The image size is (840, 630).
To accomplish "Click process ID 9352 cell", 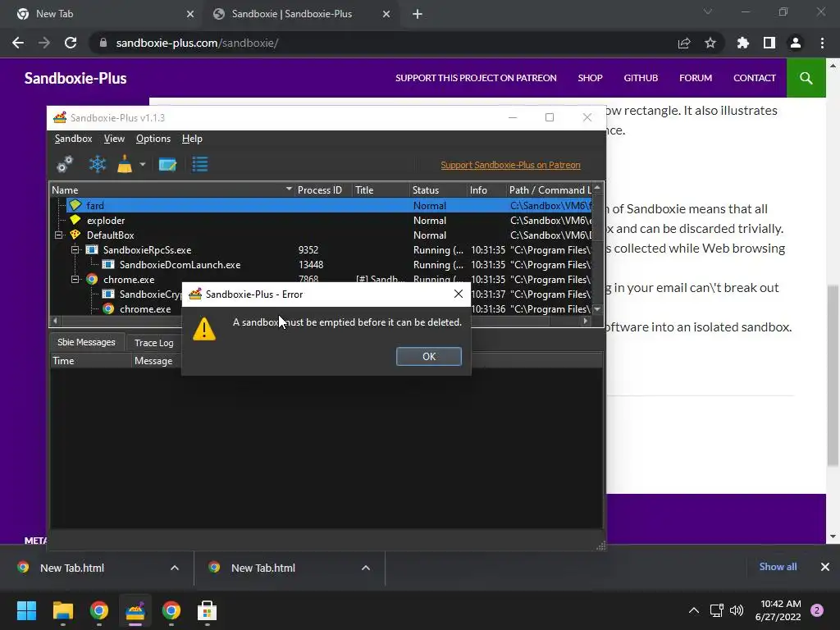I will pos(308,249).
